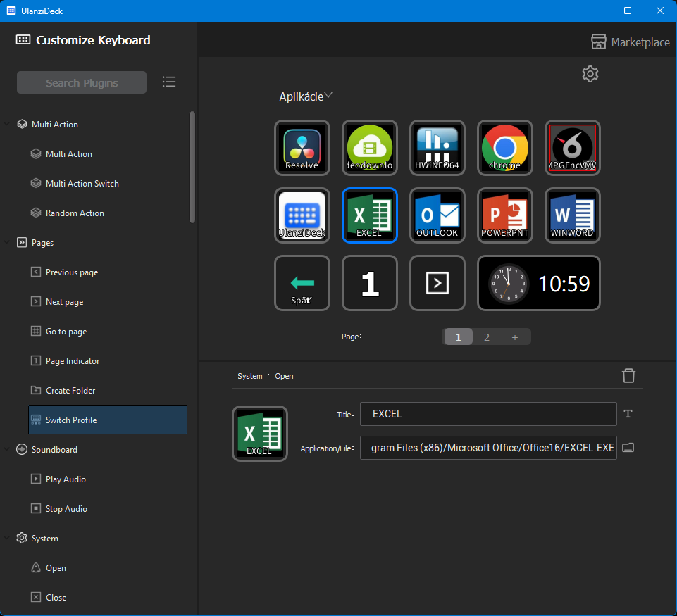The image size is (677, 616).
Task: Collapse the Multi Action category
Action: coord(7,125)
